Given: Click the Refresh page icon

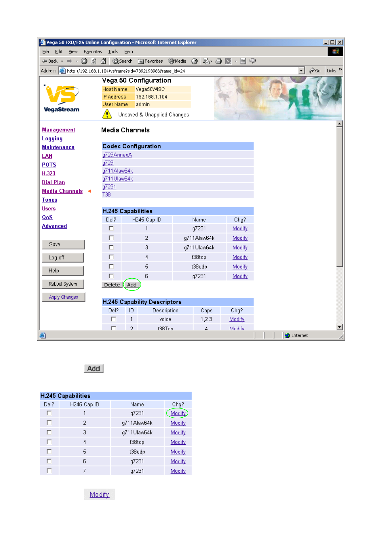Looking at the screenshot, I should (94, 61).
